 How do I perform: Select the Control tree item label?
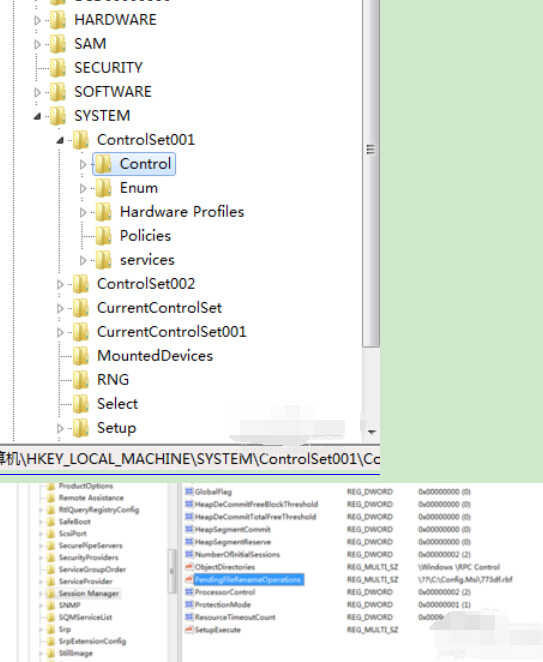tap(145, 164)
